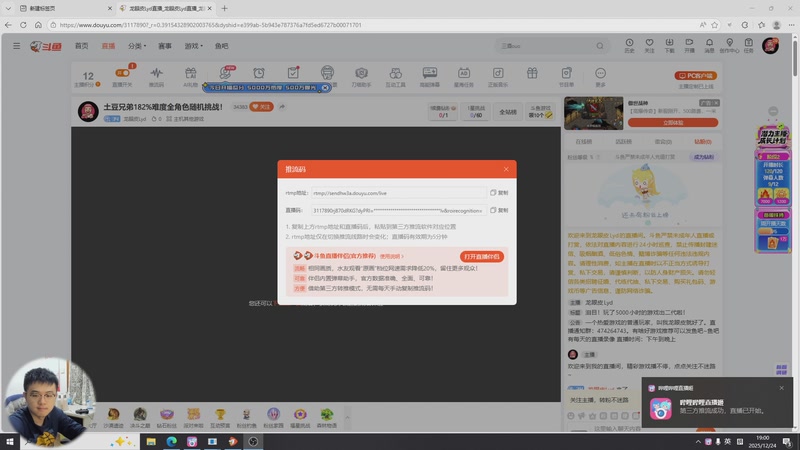800x450 pixels.
Task: Click the share arrow next to 关注
Action: coord(282,107)
